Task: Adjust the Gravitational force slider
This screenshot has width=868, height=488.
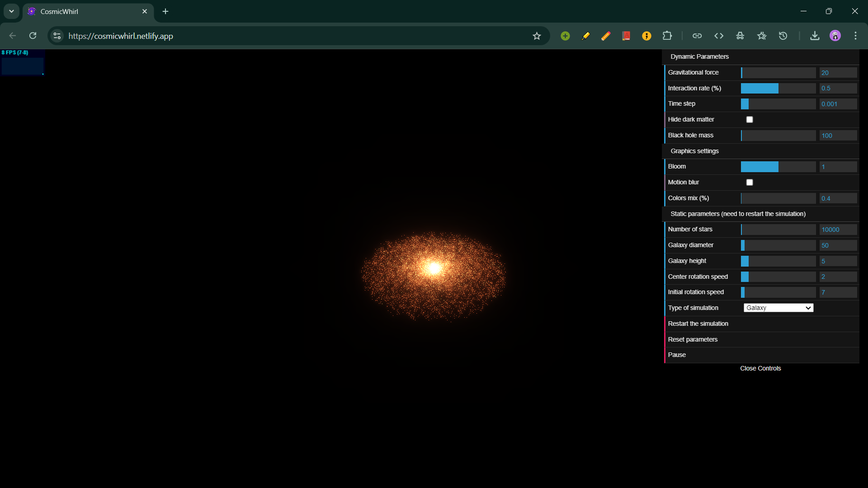Action: pyautogui.click(x=778, y=72)
